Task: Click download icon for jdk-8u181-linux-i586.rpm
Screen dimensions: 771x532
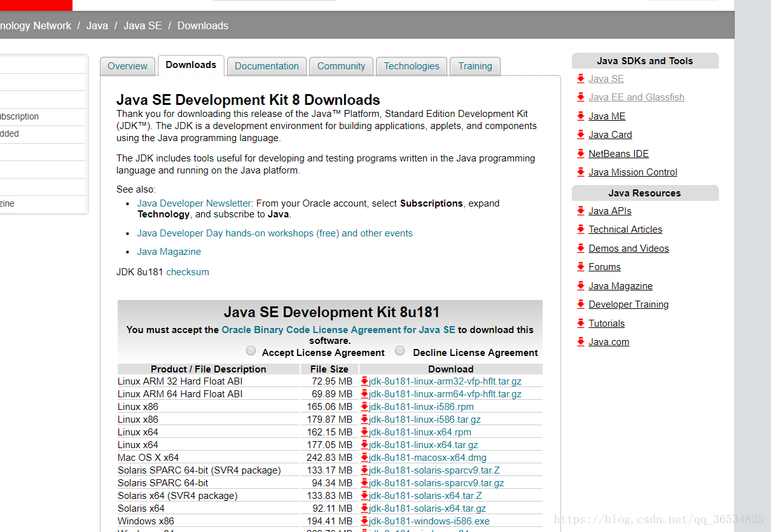Action: click(x=365, y=407)
